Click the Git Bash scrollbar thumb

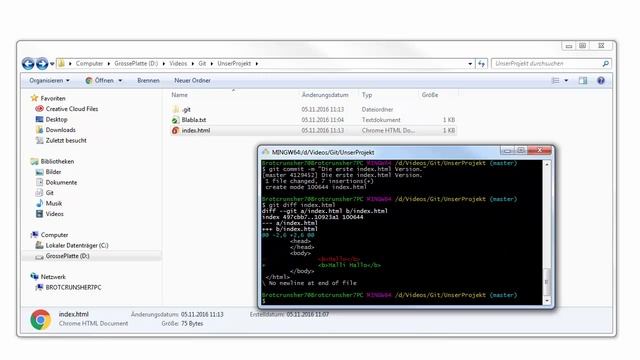point(547,281)
